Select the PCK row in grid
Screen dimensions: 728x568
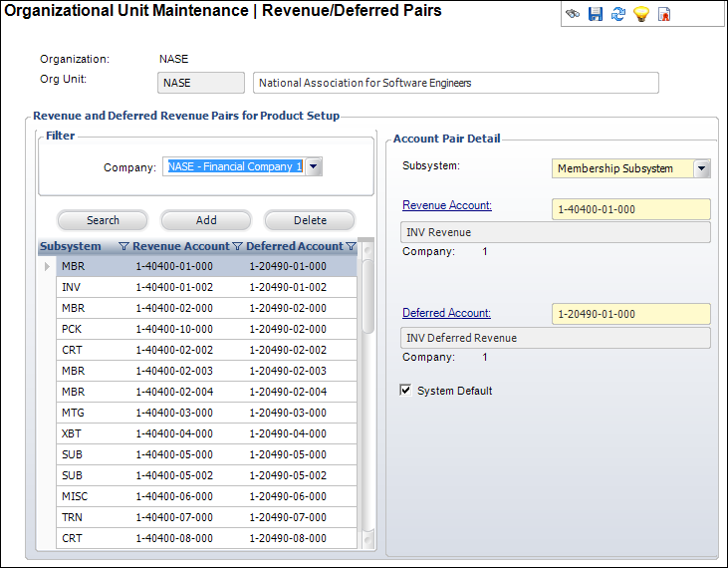coord(206,329)
